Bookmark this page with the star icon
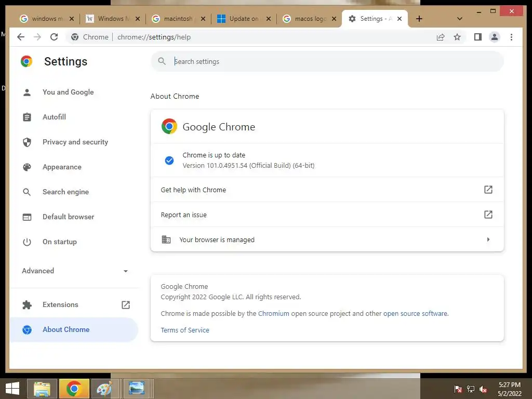This screenshot has height=399, width=532. 457,37
